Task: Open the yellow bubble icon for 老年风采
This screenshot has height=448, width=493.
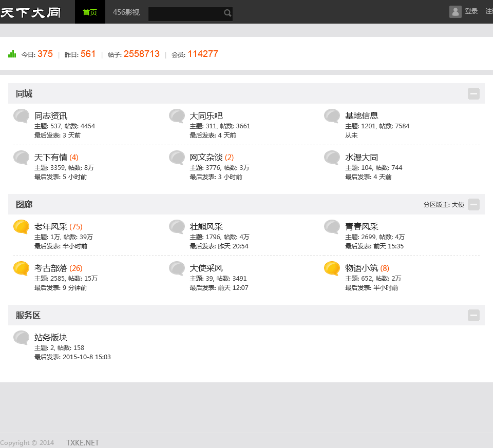Action: click(21, 227)
